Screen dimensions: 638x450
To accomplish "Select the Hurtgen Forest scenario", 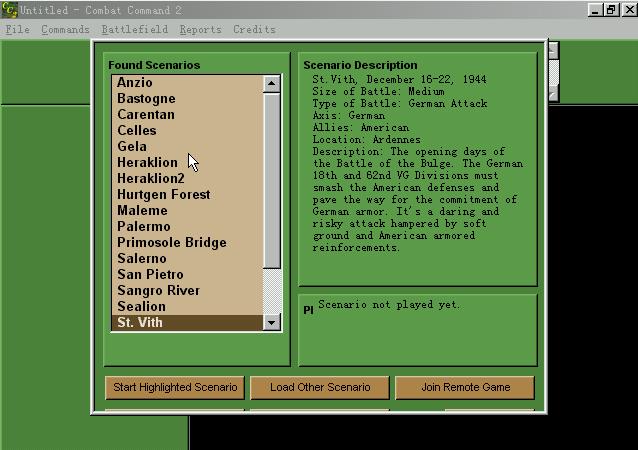I will pos(187,194).
